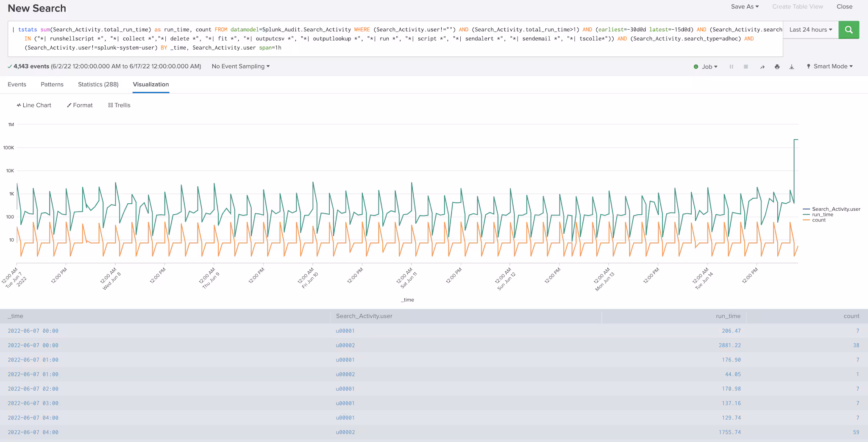Click the Close link

click(844, 6)
